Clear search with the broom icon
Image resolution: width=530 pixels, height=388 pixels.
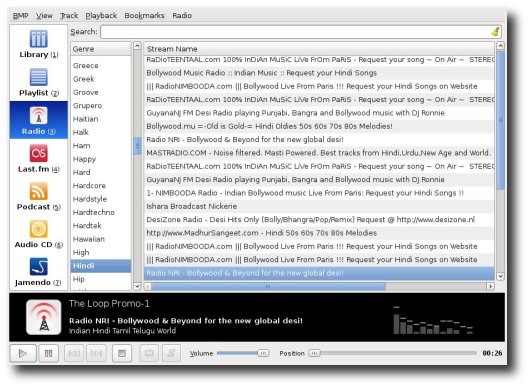click(495, 32)
